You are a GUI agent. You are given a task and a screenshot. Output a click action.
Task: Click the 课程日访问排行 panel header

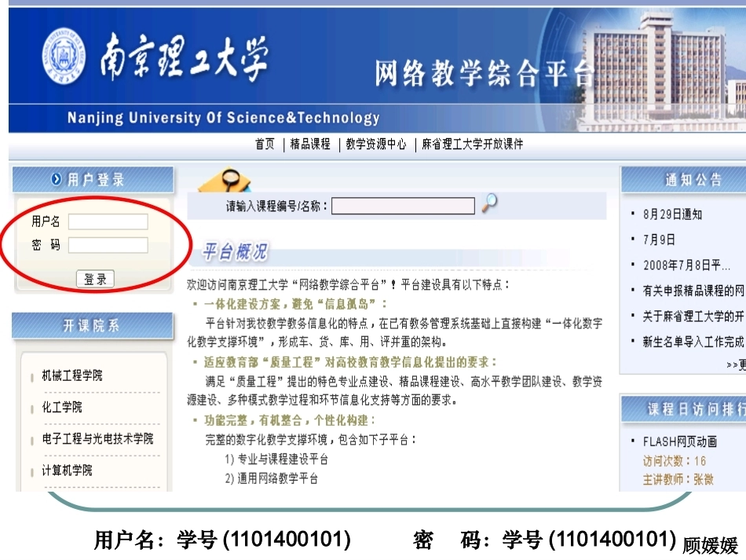coord(684,408)
